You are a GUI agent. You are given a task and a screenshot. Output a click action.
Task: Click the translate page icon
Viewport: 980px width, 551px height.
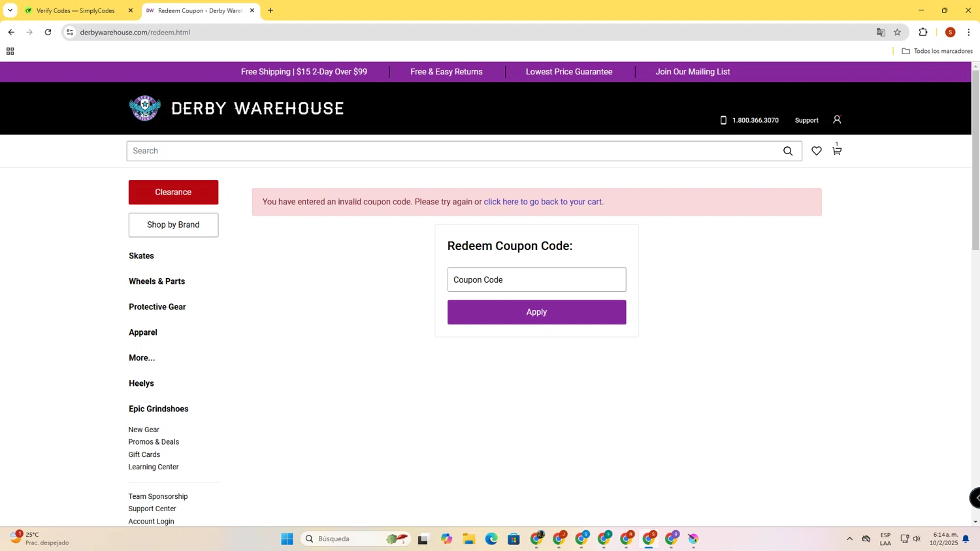pos(881,32)
